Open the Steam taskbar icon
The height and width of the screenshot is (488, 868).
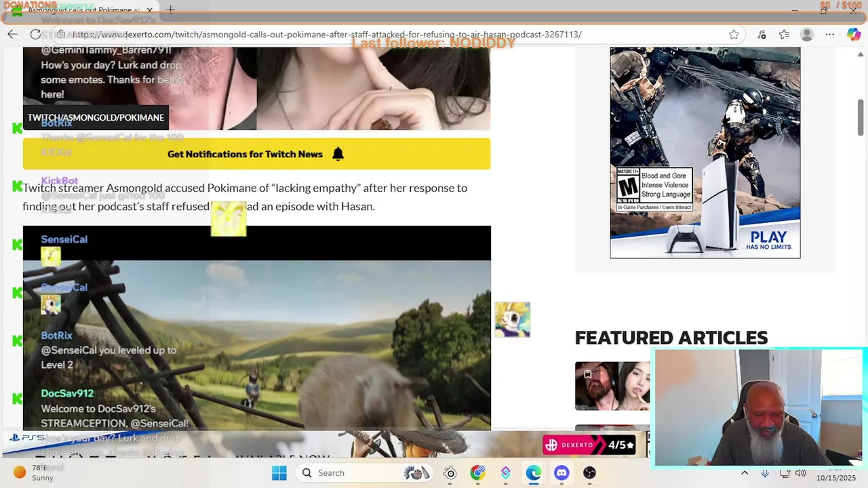coord(450,473)
